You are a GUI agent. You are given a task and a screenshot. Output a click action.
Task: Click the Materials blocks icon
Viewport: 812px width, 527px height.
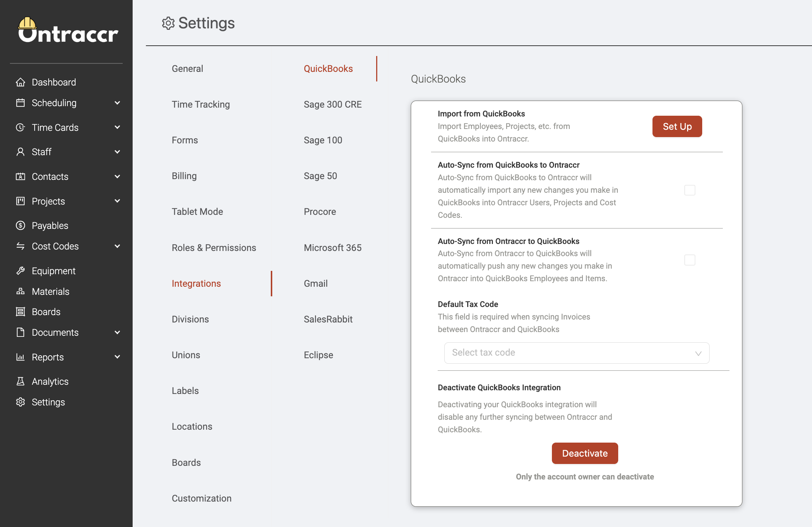(x=21, y=292)
